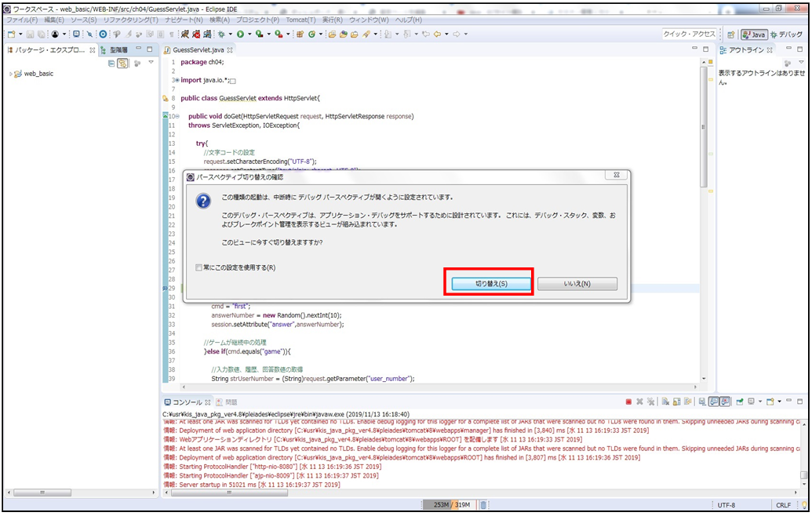Click the red Terminate button in console
The width and height of the screenshot is (812, 516).
pos(628,402)
